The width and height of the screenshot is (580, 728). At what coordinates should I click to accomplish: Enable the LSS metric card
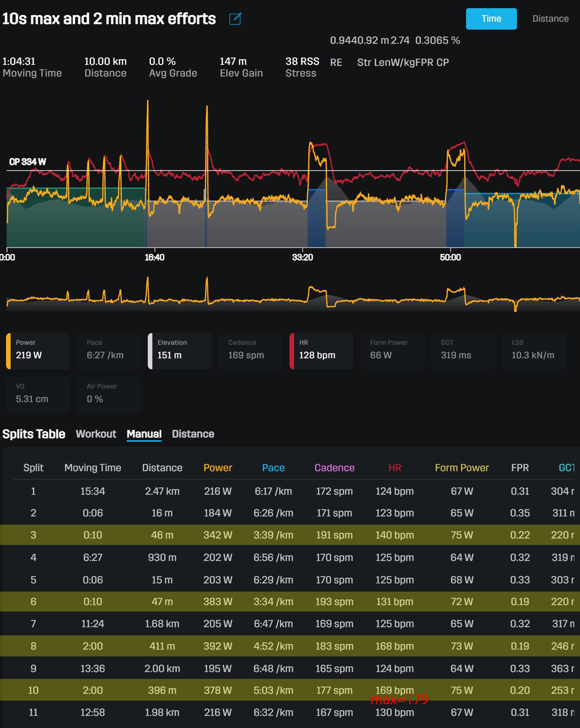coord(534,351)
